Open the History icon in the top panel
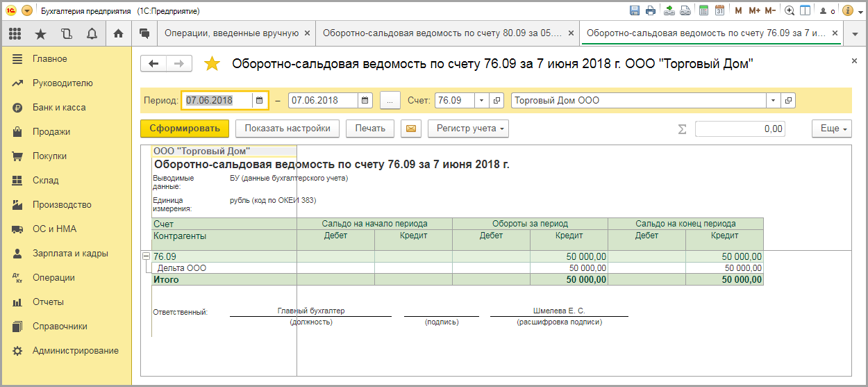 point(67,33)
